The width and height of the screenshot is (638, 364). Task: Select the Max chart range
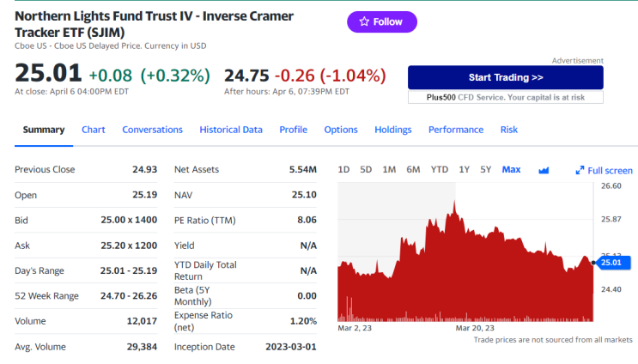511,169
